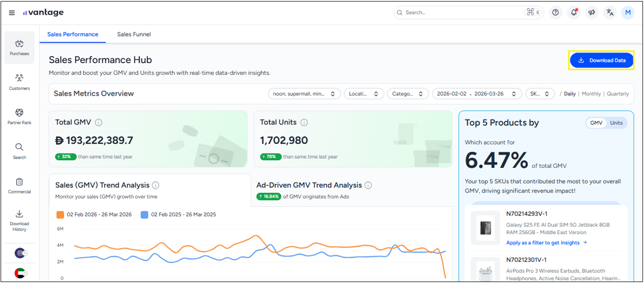Open Purchases in the sidebar
The image size is (644, 283).
[20, 48]
